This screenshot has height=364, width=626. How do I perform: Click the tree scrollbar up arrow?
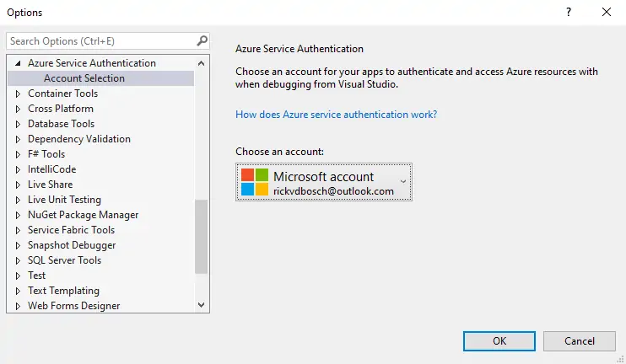click(201, 63)
